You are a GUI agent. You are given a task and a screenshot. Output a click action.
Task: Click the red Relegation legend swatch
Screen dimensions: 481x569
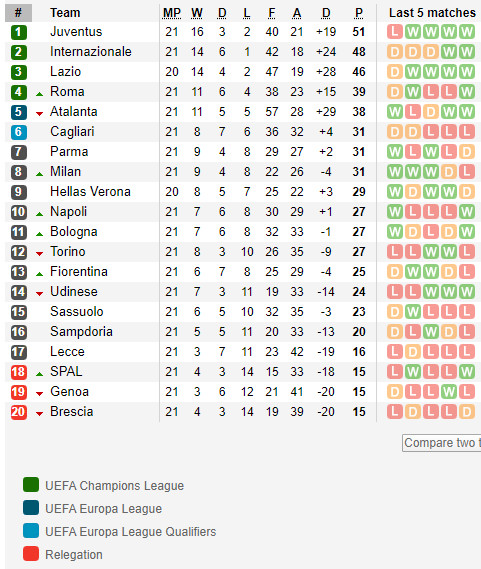point(31,554)
